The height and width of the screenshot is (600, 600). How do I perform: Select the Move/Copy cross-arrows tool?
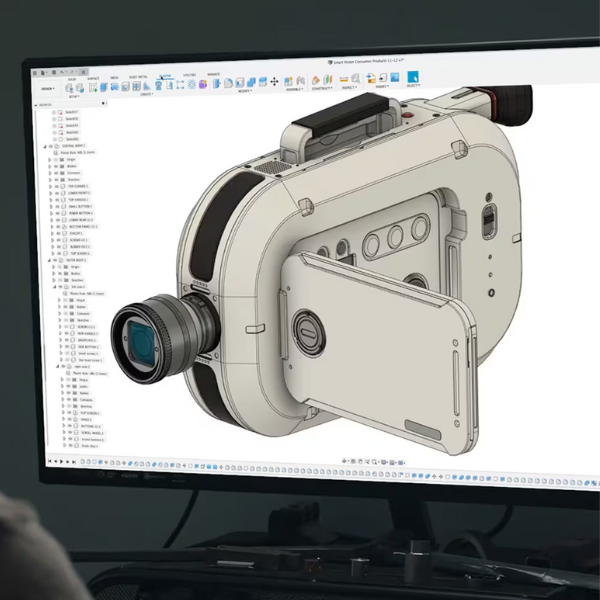(274, 82)
